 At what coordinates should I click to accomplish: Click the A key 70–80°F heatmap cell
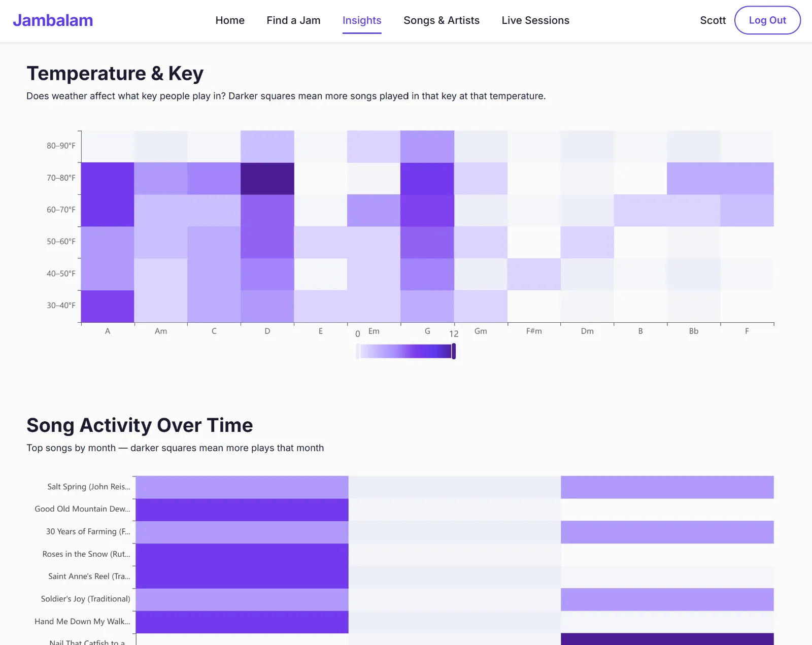click(x=108, y=179)
